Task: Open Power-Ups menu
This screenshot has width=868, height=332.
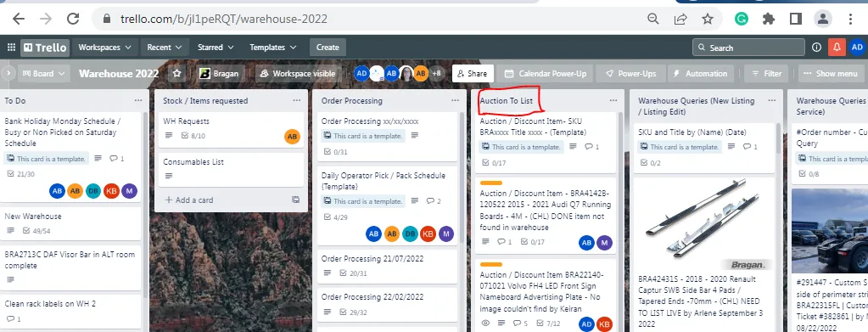Action: click(x=630, y=73)
